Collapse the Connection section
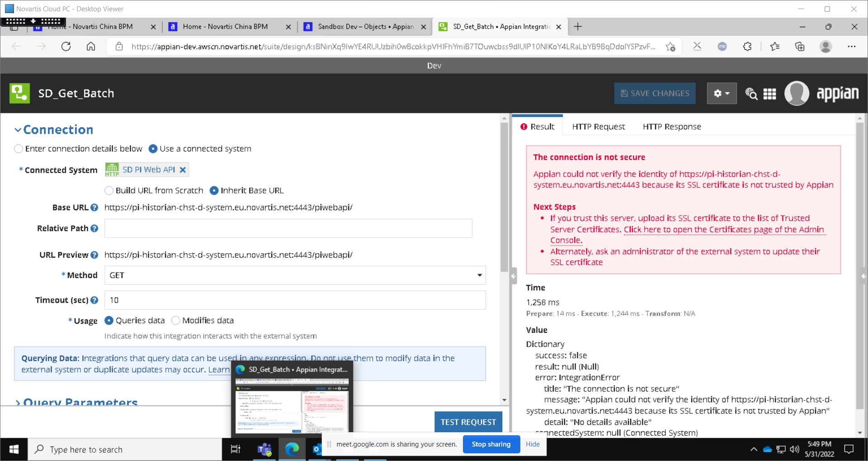868x461 pixels. 18,130
